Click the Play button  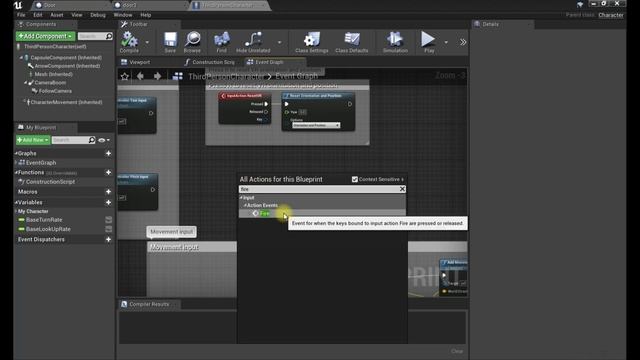[x=429, y=42]
